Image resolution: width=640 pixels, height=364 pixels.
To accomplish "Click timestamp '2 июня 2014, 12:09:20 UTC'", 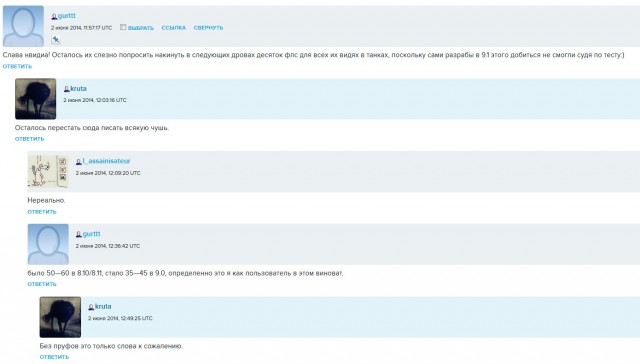I will pyautogui.click(x=108, y=173).
